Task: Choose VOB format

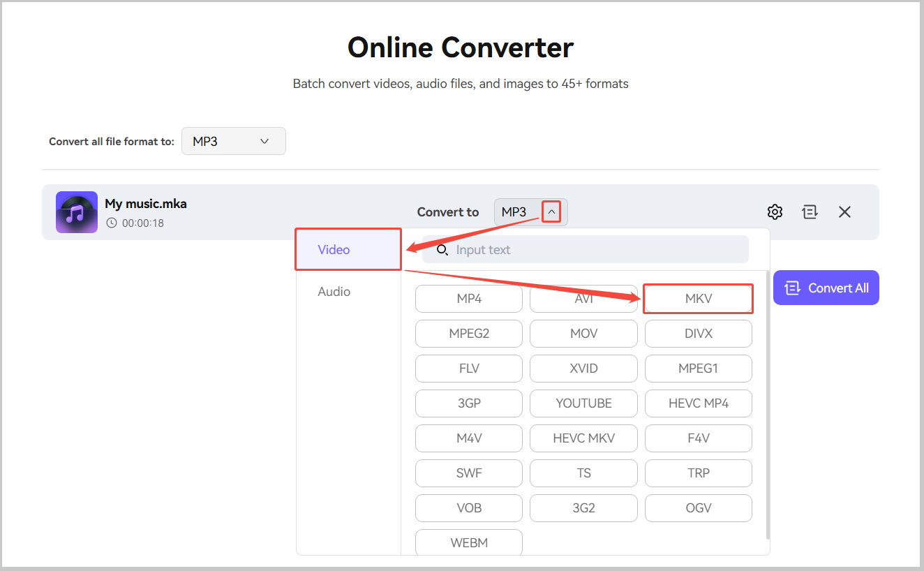Action: [469, 508]
